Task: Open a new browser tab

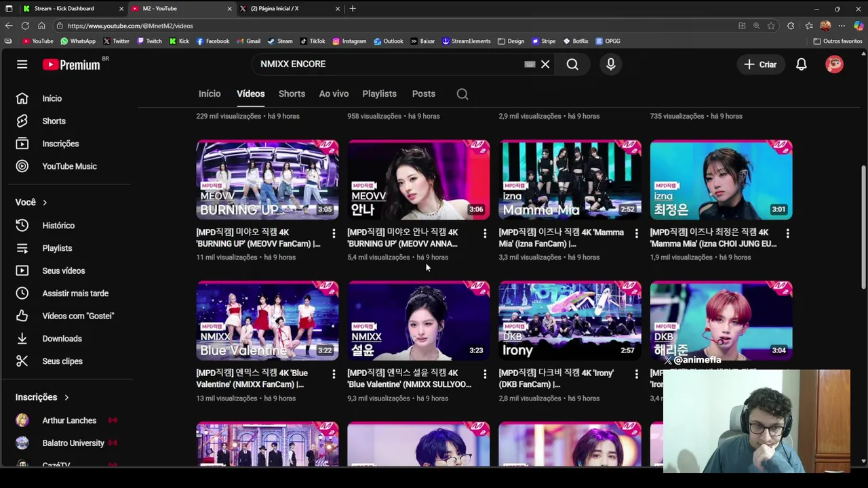Action: click(x=353, y=9)
